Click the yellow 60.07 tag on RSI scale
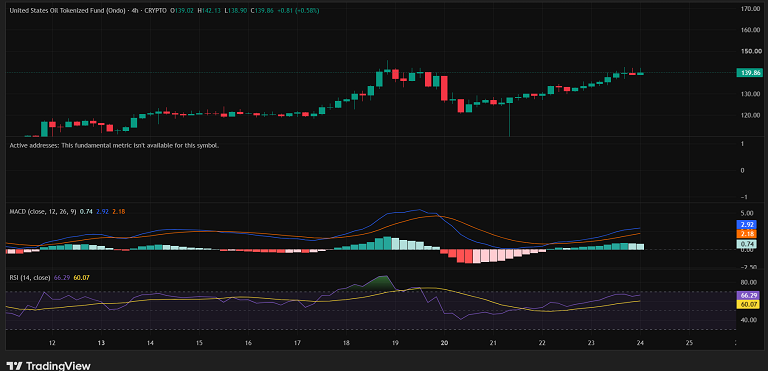This screenshot has width=768, height=371. [749, 304]
